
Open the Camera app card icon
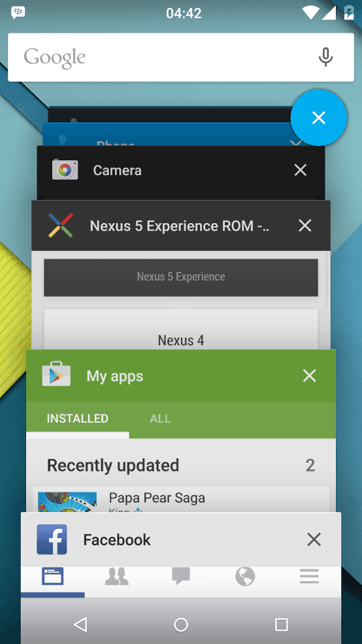point(65,169)
